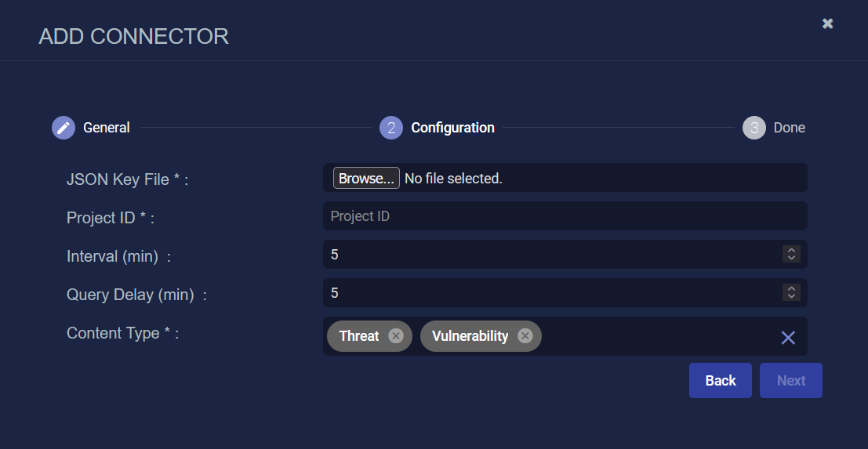The width and height of the screenshot is (868, 449).
Task: Remove the Threat content type chip
Action: point(396,335)
